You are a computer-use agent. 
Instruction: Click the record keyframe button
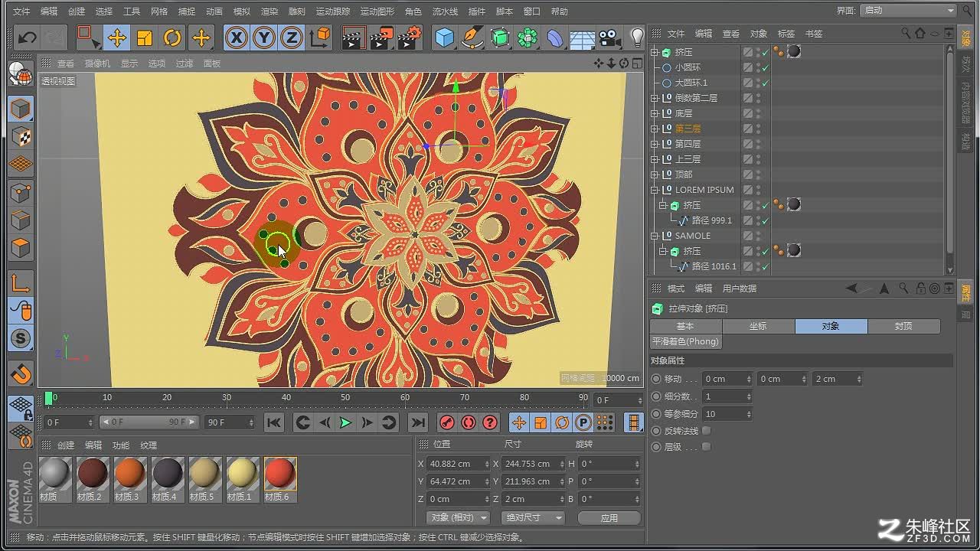447,422
